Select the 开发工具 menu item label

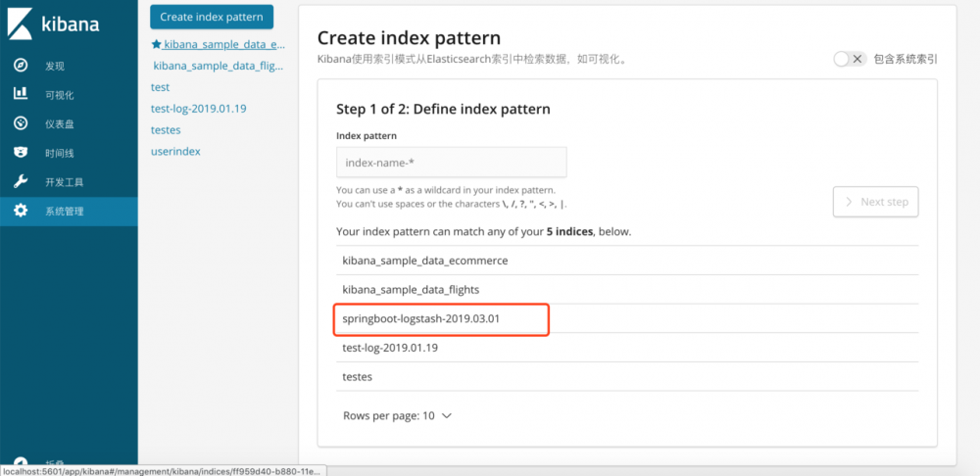[x=65, y=182]
